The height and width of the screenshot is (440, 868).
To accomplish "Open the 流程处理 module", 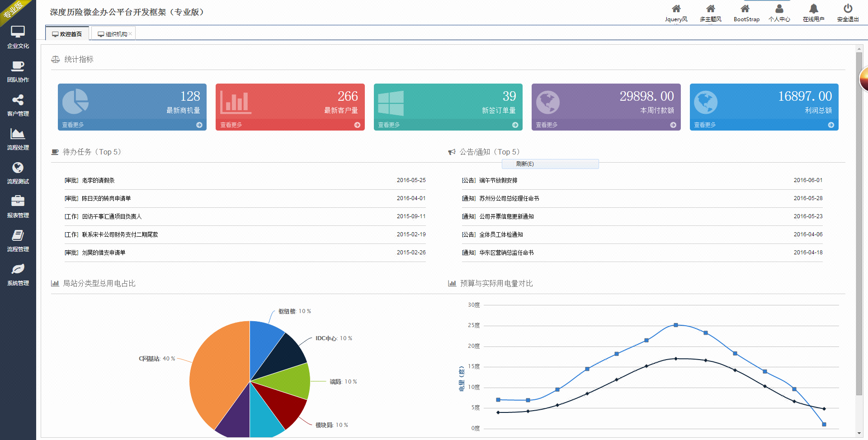I will coord(18,139).
